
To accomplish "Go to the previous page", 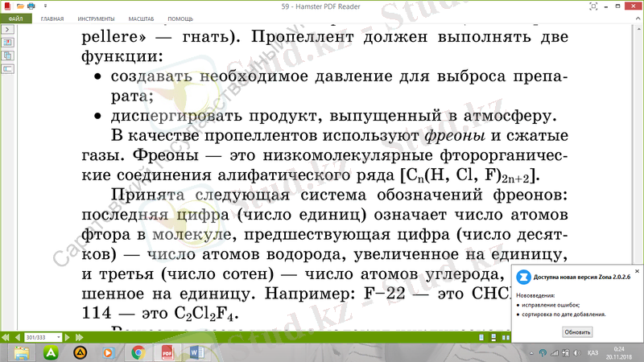I will click(x=18, y=337).
